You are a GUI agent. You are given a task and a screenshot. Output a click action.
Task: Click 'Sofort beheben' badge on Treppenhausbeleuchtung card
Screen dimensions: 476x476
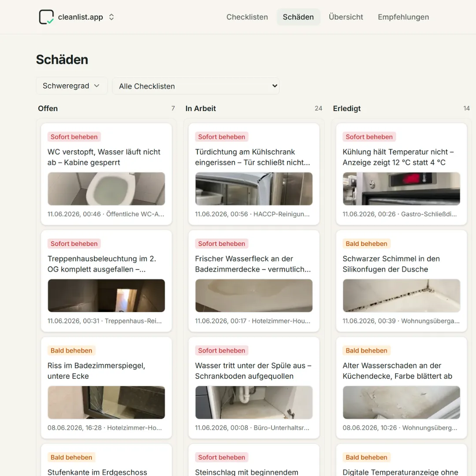coord(74,244)
